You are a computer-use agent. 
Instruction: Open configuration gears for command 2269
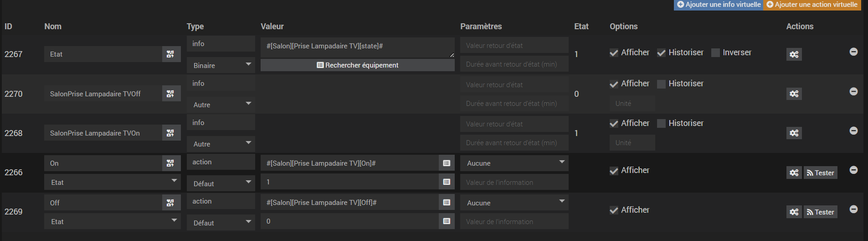click(794, 212)
